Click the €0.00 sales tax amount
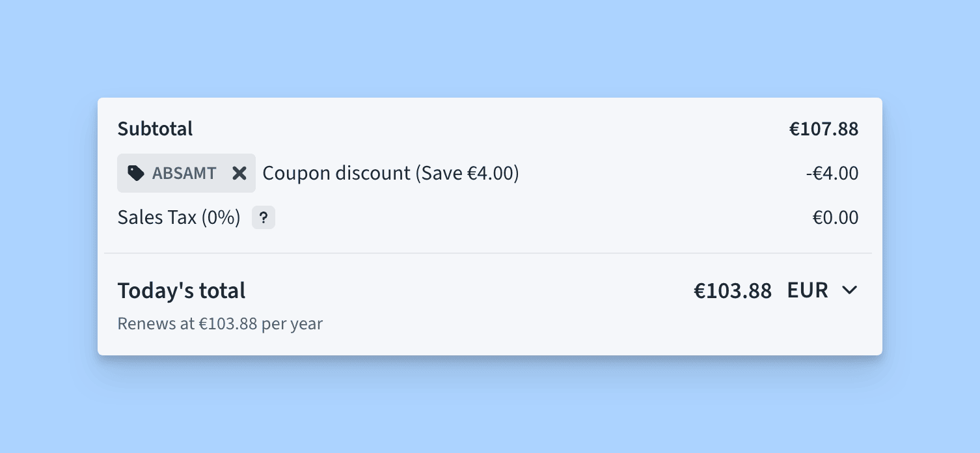Screen dimensions: 980x453 [835, 217]
